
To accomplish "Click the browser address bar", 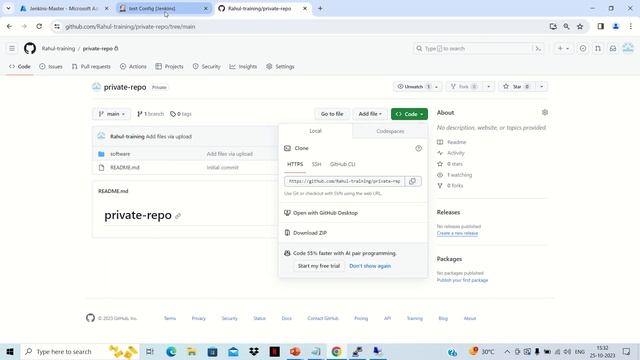I will click(302, 27).
